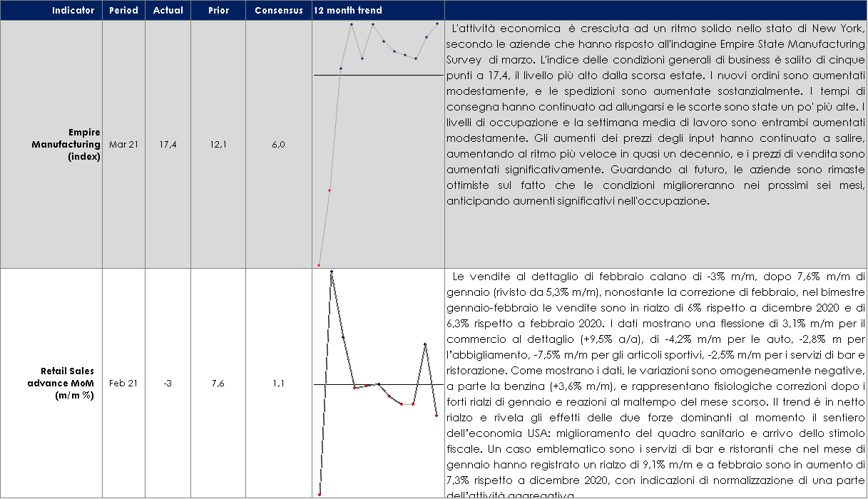Viewport: 868px width, 499px height.
Task: Select the trend chart on black background
Action: tap(378, 383)
